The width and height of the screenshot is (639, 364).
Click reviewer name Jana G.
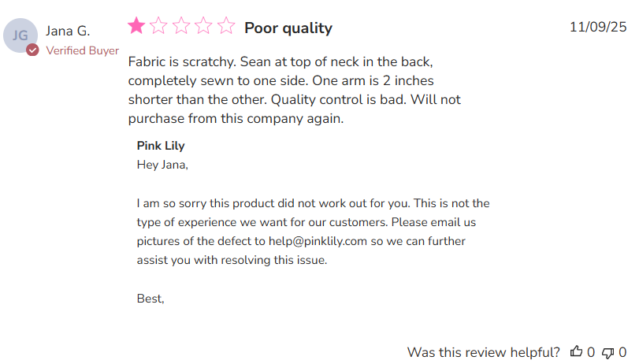point(68,32)
